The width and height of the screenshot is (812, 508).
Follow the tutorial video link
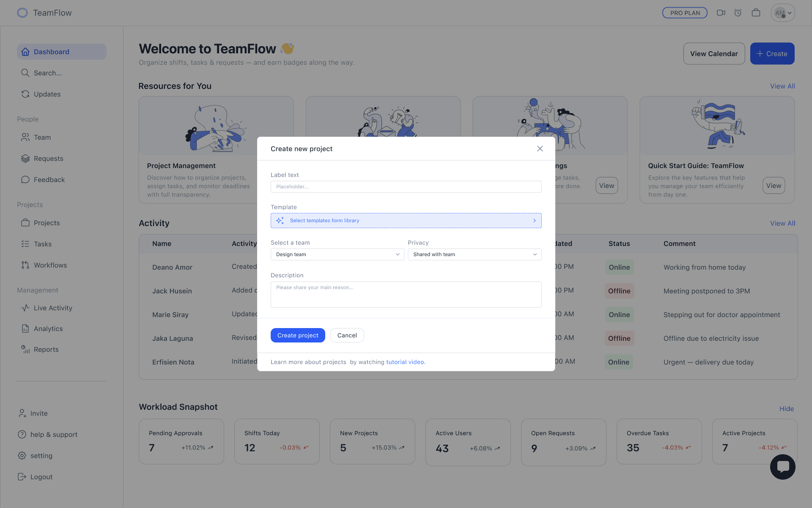405,362
